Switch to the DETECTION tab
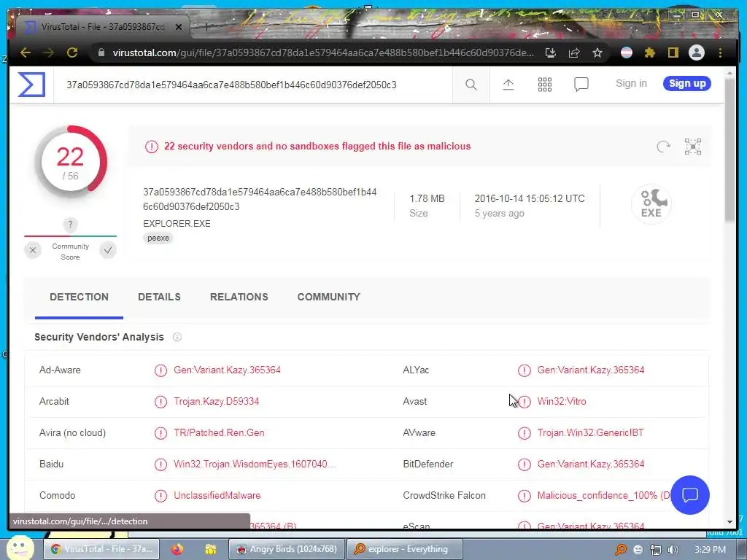This screenshot has width=747, height=560. (79, 297)
